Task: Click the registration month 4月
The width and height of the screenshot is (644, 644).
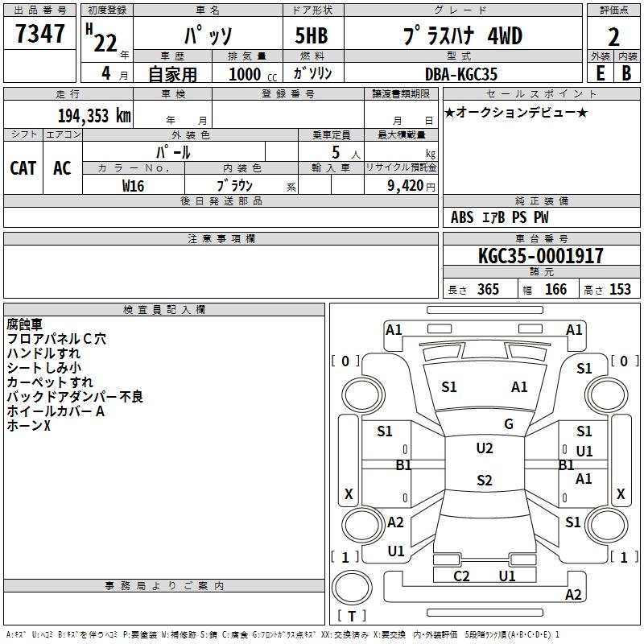Action: (x=114, y=73)
